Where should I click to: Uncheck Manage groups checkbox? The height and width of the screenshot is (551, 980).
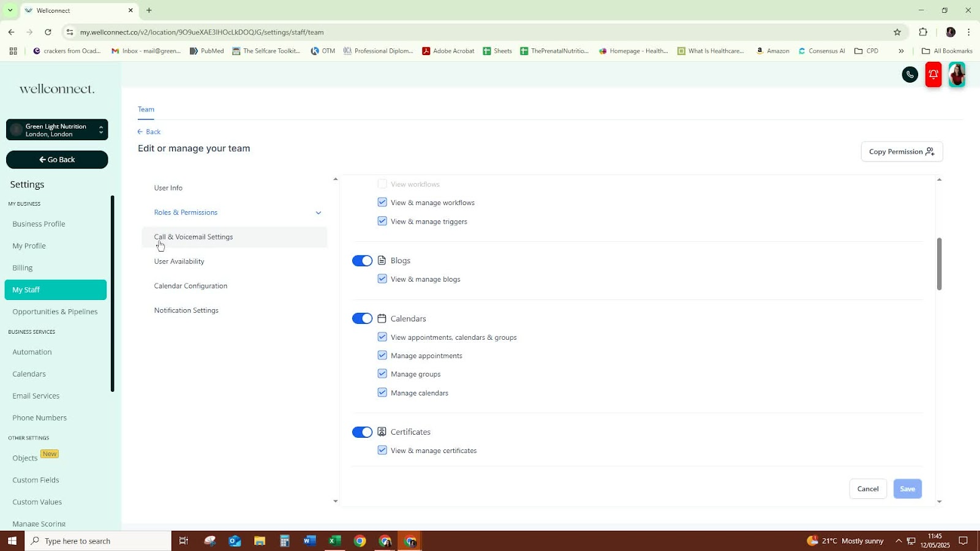click(x=382, y=373)
